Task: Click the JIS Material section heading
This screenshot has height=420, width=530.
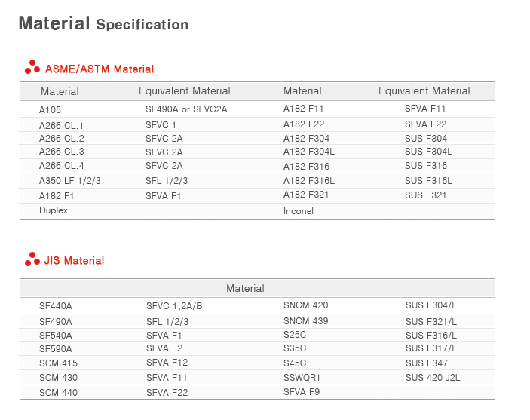Action: click(75, 261)
